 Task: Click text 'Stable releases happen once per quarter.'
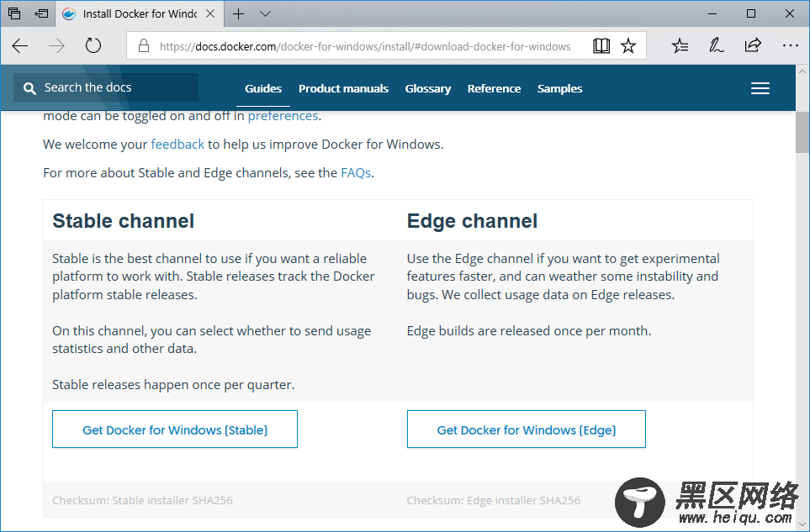click(x=173, y=385)
